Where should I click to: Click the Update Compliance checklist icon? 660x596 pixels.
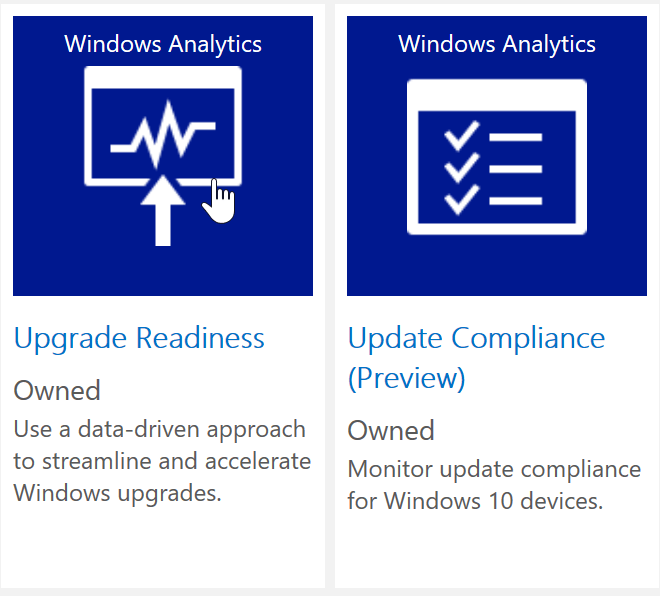(497, 158)
